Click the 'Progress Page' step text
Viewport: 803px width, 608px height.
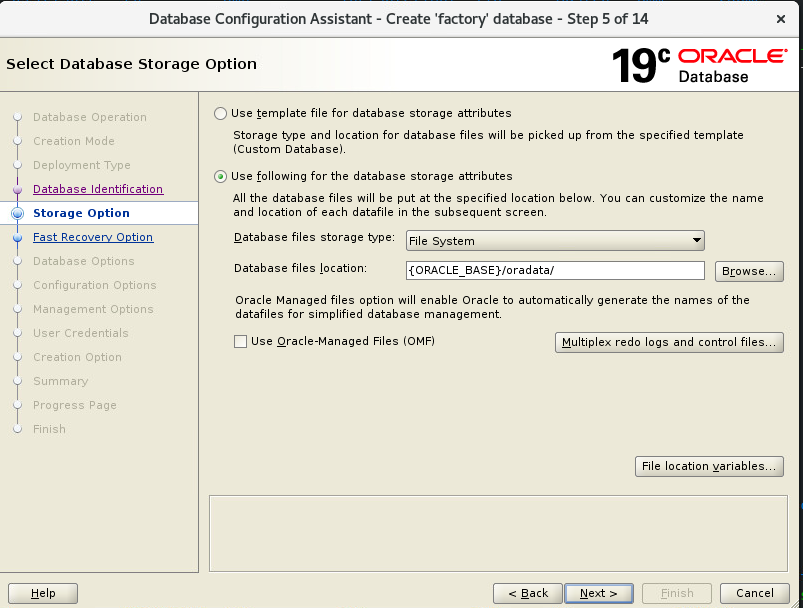(75, 405)
